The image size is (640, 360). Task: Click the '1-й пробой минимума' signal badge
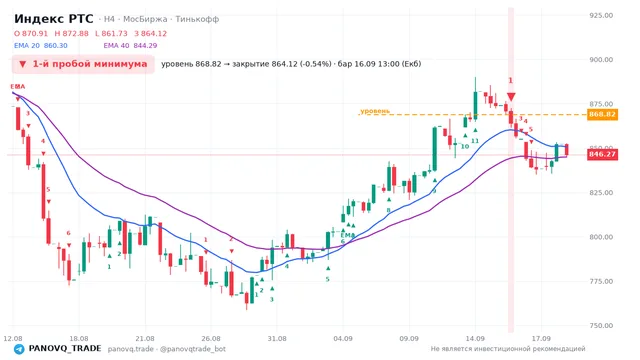pyautogui.click(x=83, y=64)
